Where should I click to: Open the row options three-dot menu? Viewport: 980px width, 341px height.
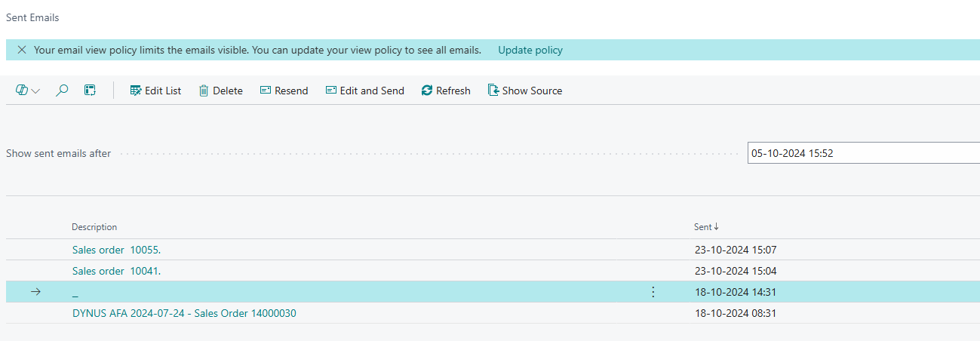coord(653,292)
